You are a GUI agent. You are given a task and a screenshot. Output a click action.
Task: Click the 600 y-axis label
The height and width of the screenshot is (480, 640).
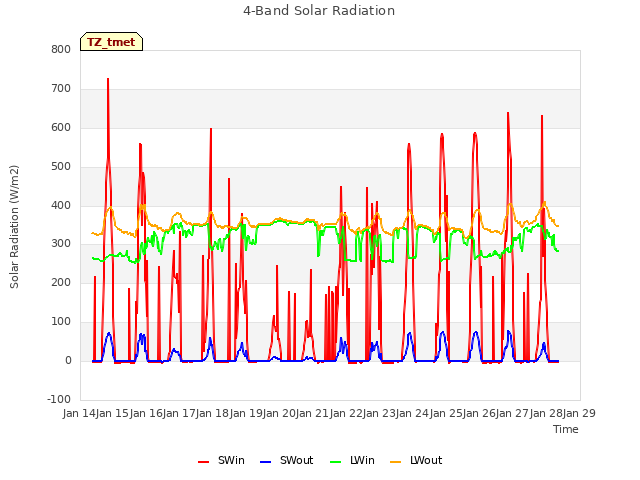point(61,127)
